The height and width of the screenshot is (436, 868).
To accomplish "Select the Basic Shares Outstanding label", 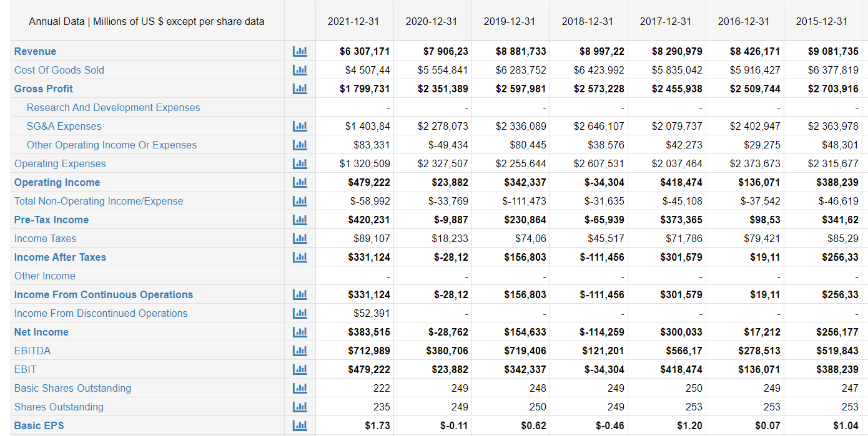I will click(x=72, y=388).
